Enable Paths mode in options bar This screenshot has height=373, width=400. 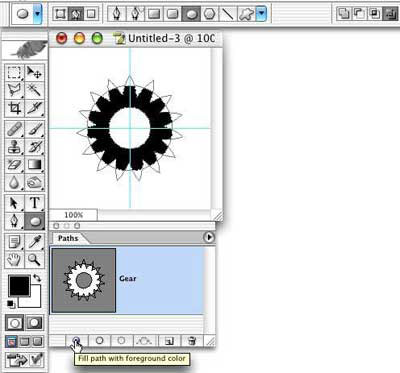pyautogui.click(x=76, y=14)
